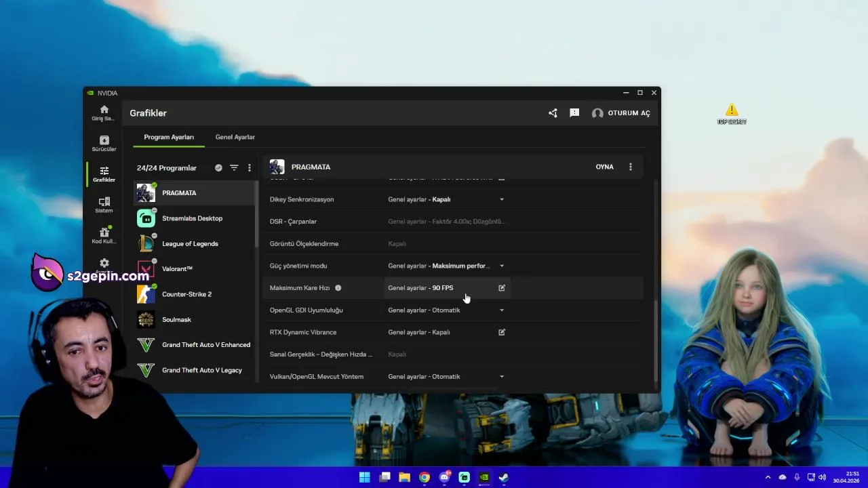Screen dimensions: 868x488
Task: Open the feedback notification icon
Action: point(574,113)
